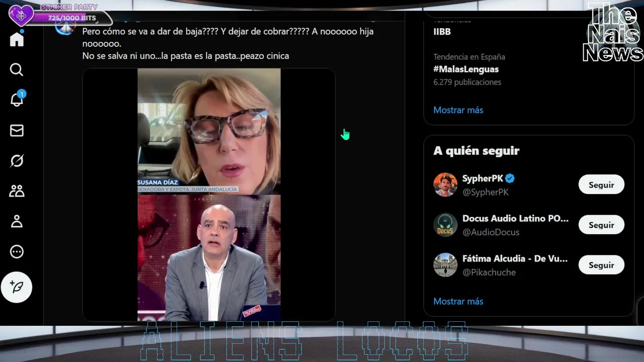Click the SypherPK display name
This screenshot has width=644, height=362.
click(482, 178)
